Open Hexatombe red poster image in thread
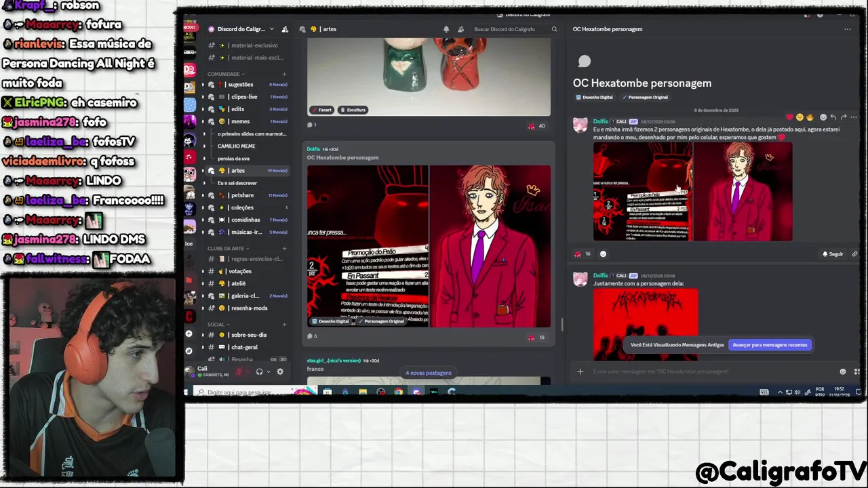The image size is (868, 488). [x=646, y=324]
